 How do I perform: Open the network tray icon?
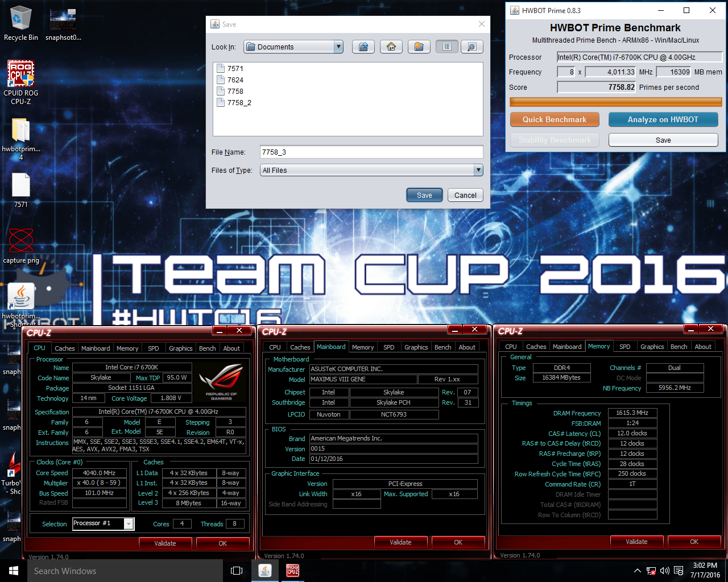pyautogui.click(x=651, y=571)
